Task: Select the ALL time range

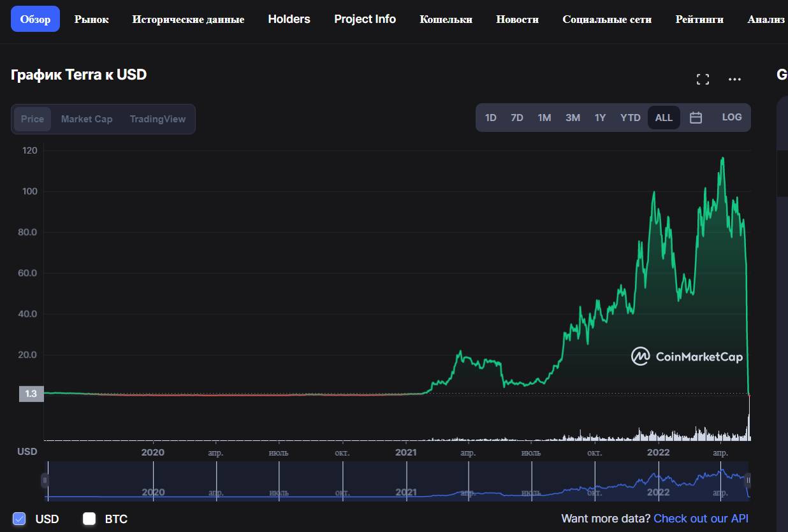Action: point(664,118)
